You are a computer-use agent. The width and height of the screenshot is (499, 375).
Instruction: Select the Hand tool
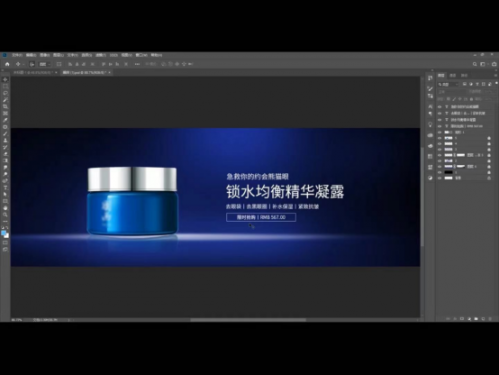click(5, 208)
